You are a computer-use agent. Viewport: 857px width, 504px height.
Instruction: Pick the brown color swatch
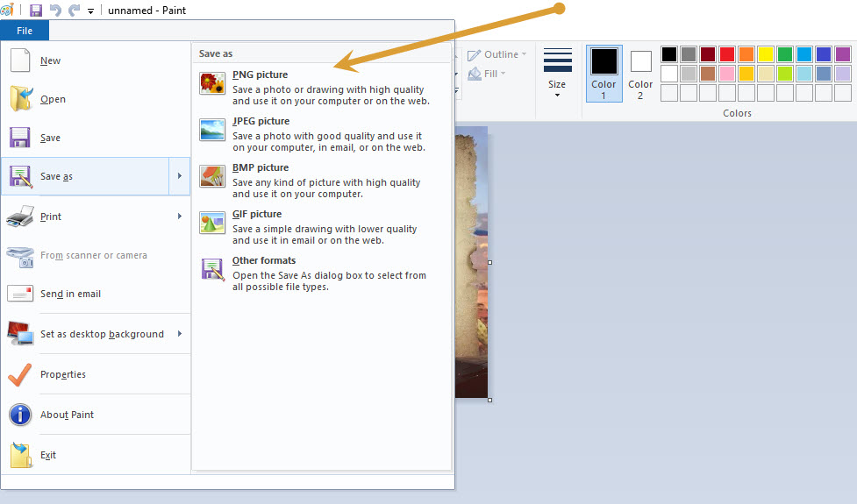[708, 73]
